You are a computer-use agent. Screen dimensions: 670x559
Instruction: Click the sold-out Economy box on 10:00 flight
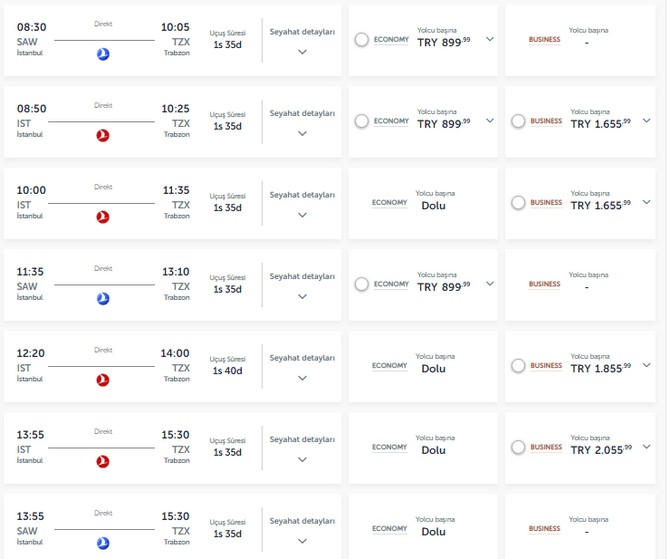(x=422, y=203)
